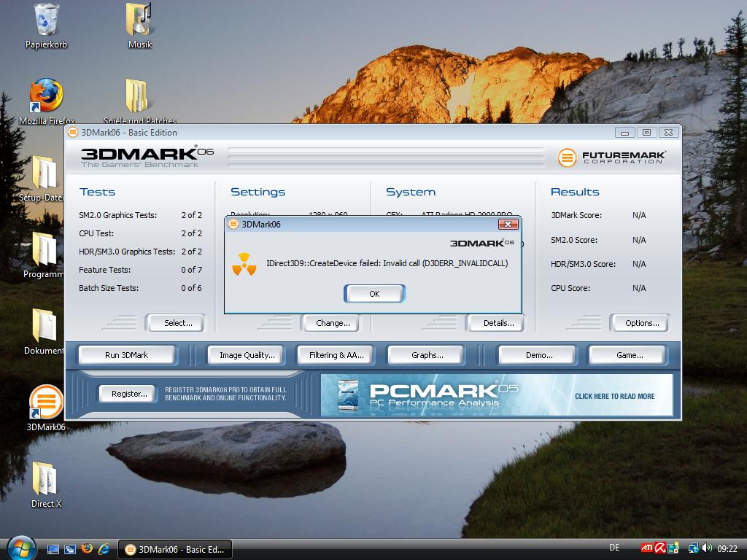The height and width of the screenshot is (560, 747).
Task: Open Filtering & AA... settings
Action: click(336, 355)
